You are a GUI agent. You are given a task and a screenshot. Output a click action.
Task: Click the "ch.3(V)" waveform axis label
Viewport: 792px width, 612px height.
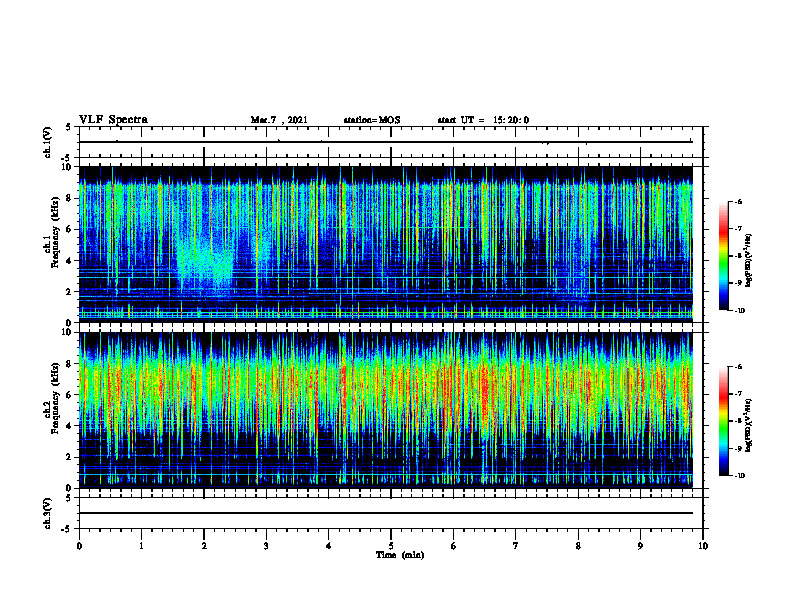point(48,513)
